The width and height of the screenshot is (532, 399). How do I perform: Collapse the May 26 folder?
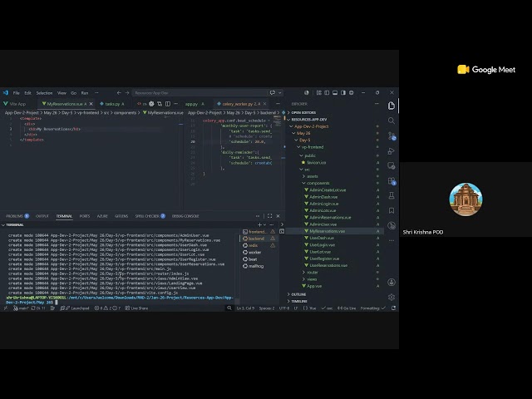click(x=303, y=133)
